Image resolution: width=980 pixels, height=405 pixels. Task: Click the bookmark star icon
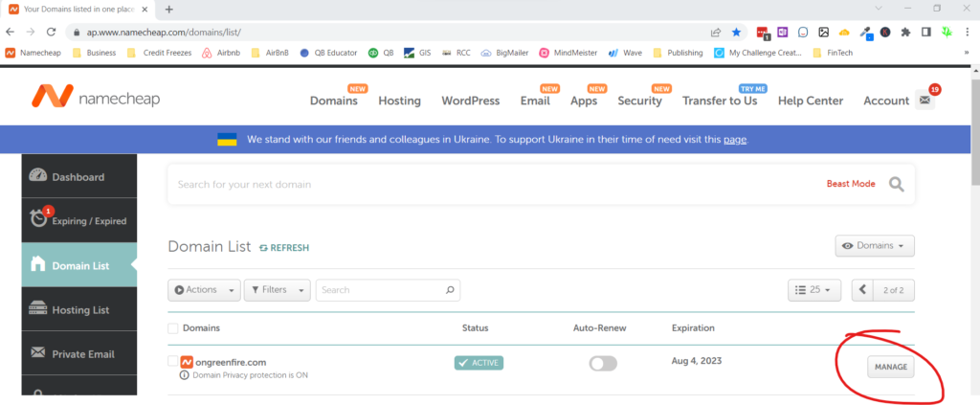pos(736,32)
